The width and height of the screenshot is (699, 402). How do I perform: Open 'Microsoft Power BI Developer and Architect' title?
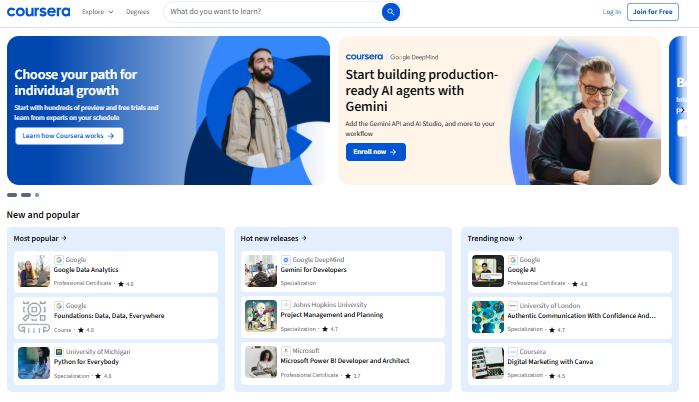[x=345, y=361]
